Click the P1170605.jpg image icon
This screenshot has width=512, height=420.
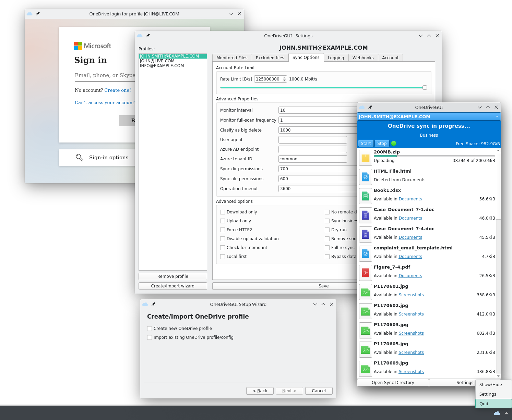(366, 350)
